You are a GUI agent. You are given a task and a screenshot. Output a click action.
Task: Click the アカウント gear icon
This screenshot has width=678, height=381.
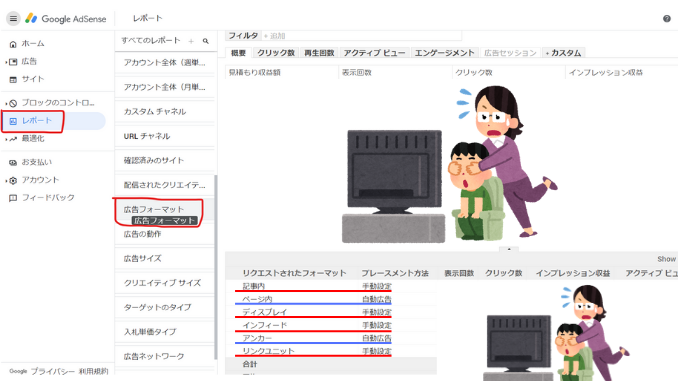pos(13,180)
